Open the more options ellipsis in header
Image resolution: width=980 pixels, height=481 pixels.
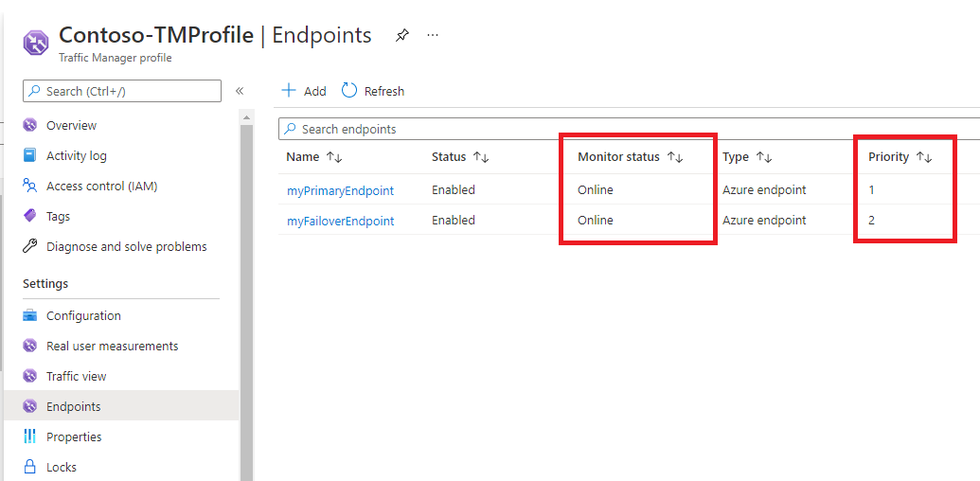click(x=433, y=35)
